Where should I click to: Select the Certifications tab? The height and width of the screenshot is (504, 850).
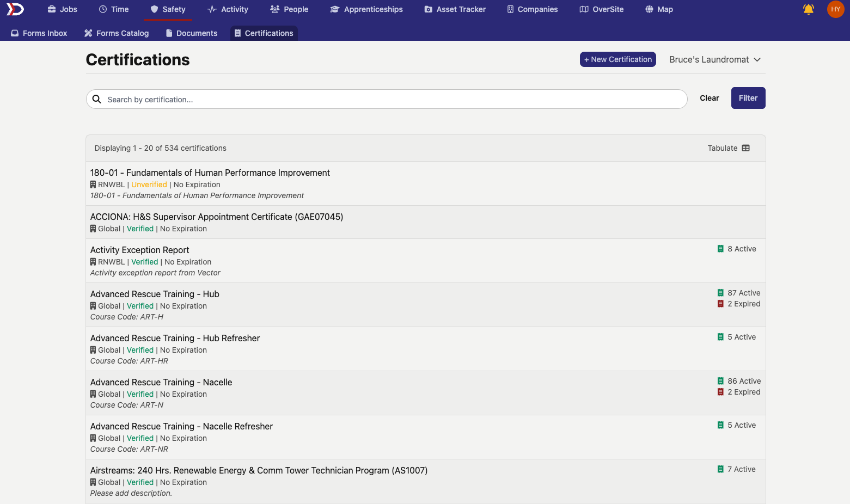(x=264, y=33)
